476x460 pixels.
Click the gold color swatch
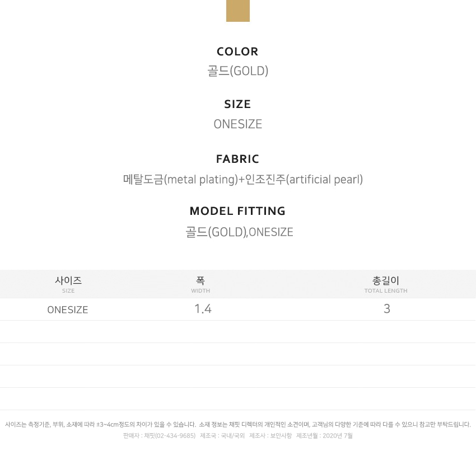(237, 11)
